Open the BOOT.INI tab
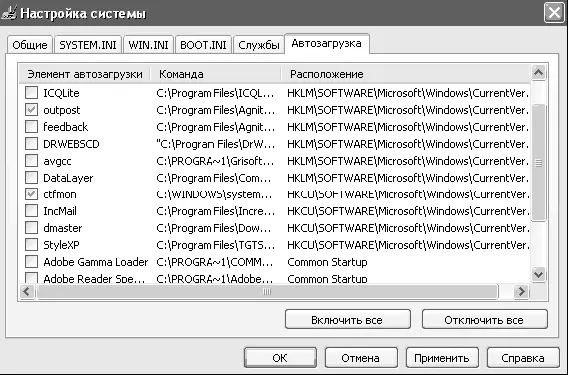Image resolution: width=568 pixels, height=375 pixels. coord(203,45)
